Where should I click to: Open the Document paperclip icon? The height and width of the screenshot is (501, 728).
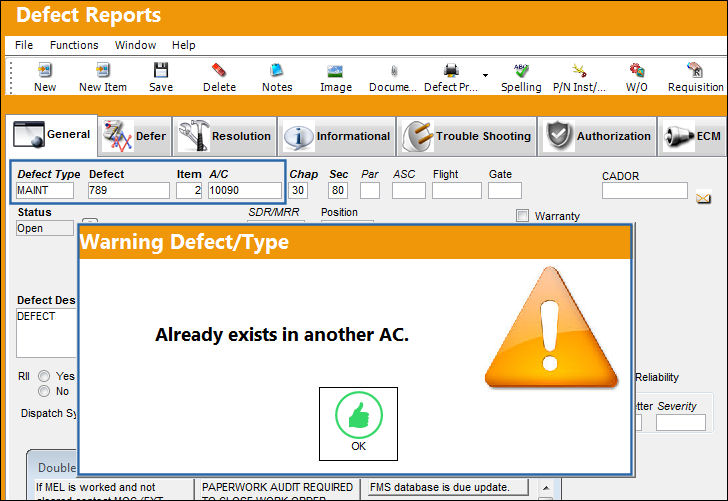click(394, 71)
